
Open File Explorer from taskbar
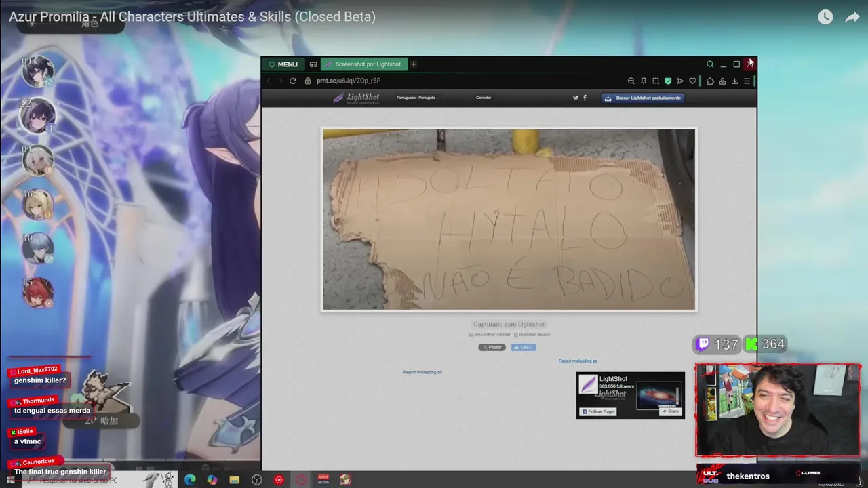tap(234, 480)
